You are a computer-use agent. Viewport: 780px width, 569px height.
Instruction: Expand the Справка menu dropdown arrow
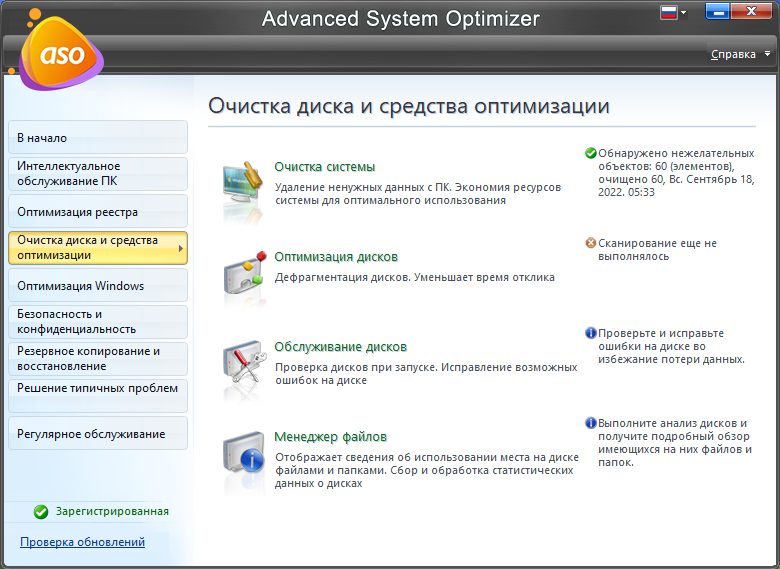pyautogui.click(x=767, y=54)
